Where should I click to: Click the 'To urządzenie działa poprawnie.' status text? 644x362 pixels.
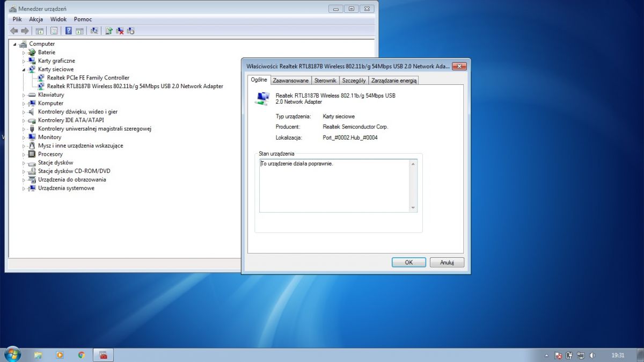297,163
